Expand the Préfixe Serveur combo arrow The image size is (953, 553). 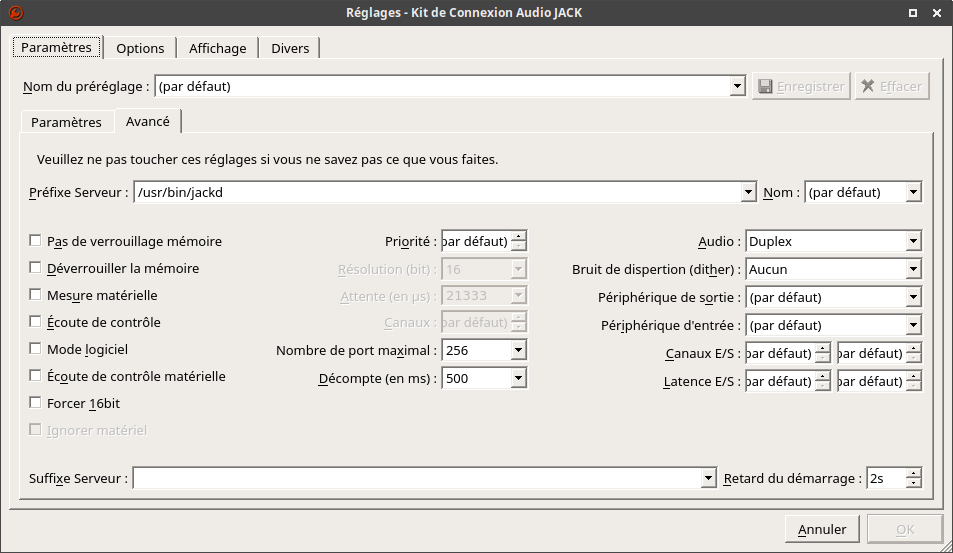pyautogui.click(x=748, y=193)
